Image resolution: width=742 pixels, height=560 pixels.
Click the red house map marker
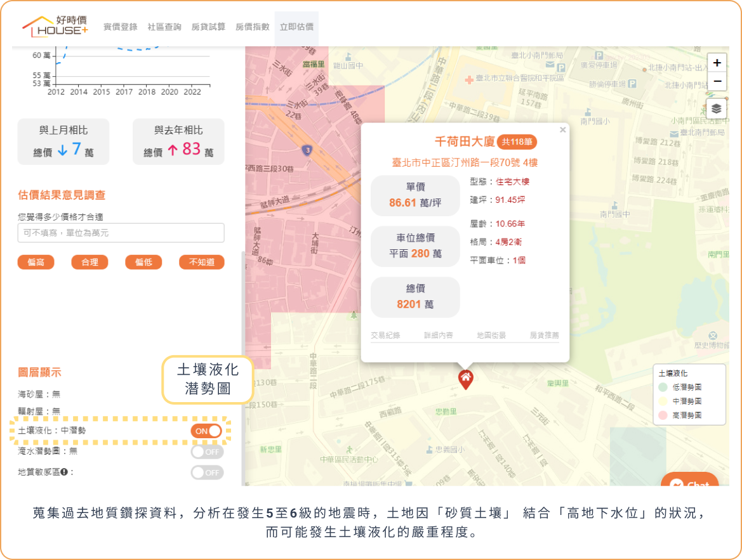click(x=465, y=379)
